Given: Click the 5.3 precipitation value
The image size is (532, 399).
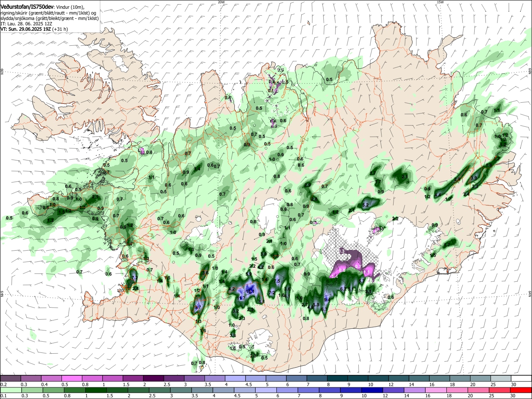Looking at the screenshot, I should 316,305.
